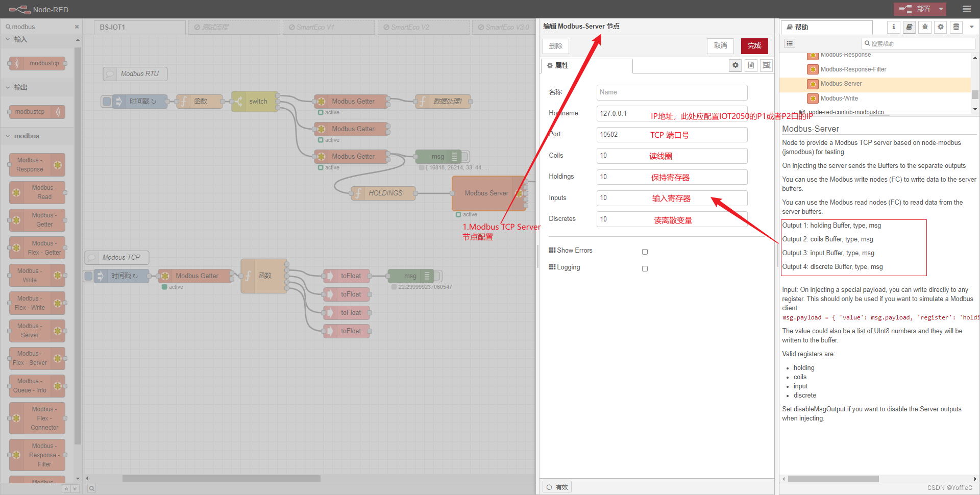Viewport: 980px width, 495px height.
Task: Enable the Logging checkbox
Action: click(645, 268)
